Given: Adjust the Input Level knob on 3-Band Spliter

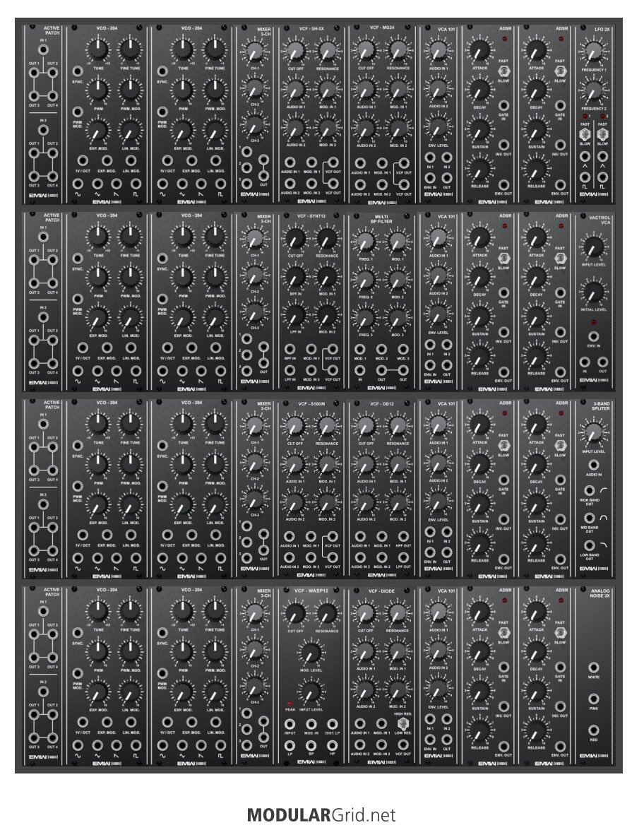Looking at the screenshot, I should [594, 433].
